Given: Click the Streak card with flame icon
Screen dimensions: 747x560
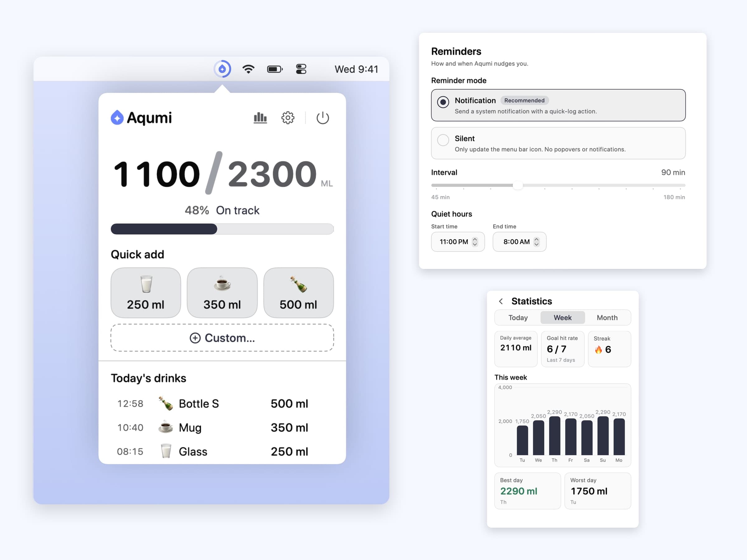Looking at the screenshot, I should (x=609, y=349).
